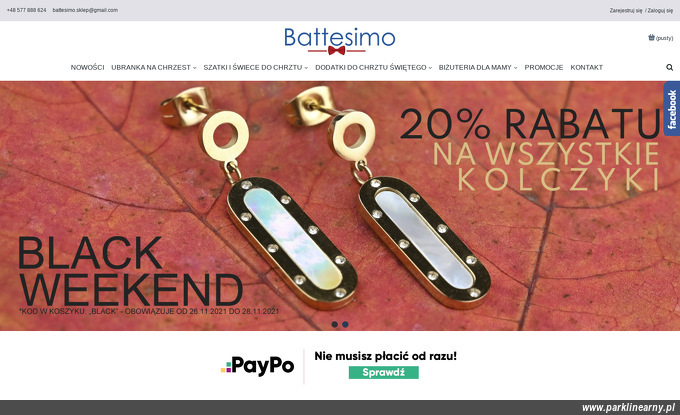Viewport: 680px width, 415px height.
Task: Go to the Kontakt page
Action: pyautogui.click(x=586, y=67)
